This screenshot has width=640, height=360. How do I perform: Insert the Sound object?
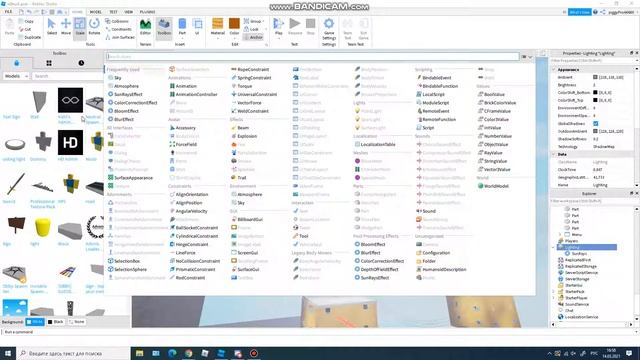[x=426, y=211]
